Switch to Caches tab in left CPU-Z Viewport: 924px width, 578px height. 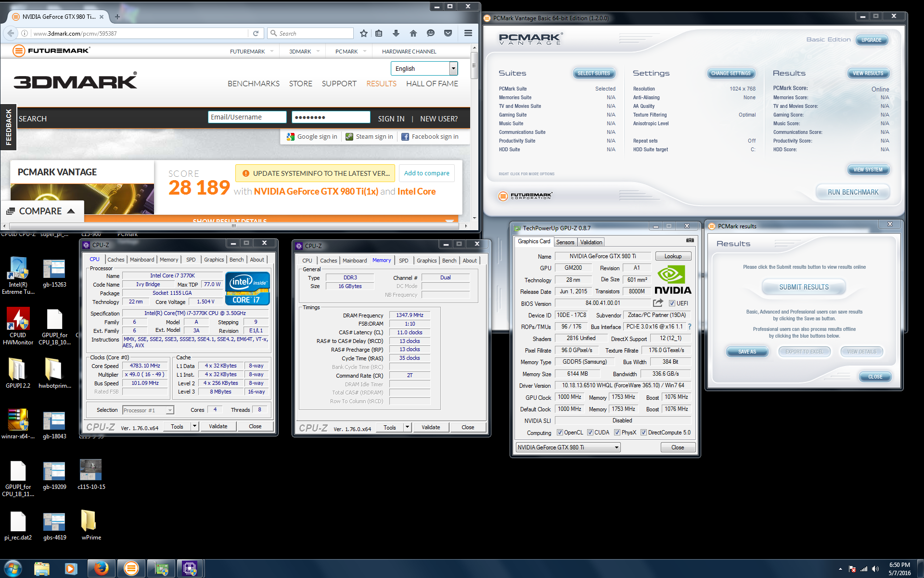pos(115,260)
